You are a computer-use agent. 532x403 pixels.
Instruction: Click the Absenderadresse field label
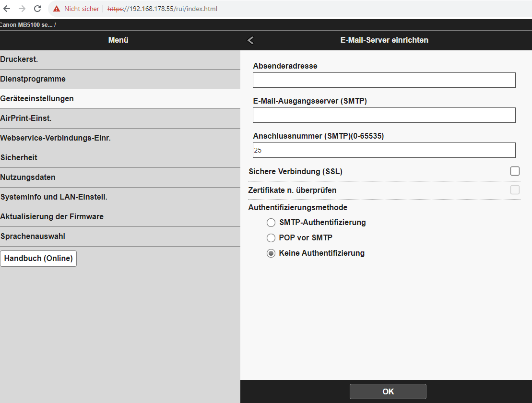[x=285, y=66]
